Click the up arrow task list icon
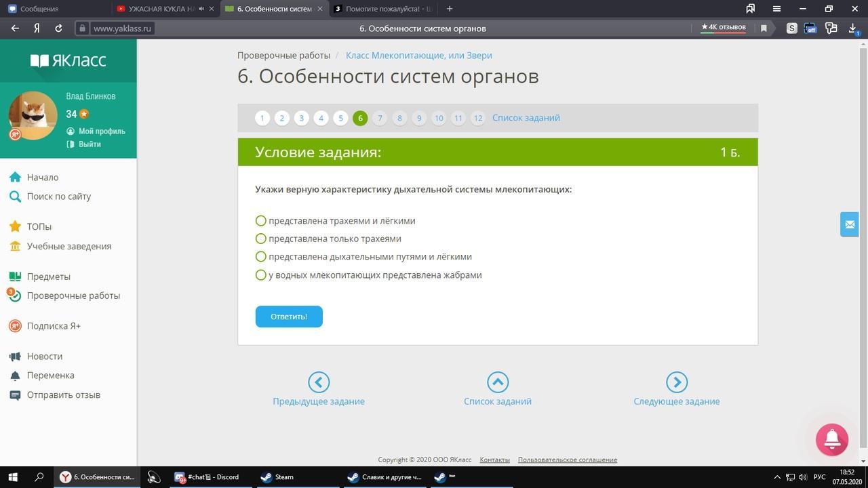Image resolution: width=868 pixels, height=488 pixels. 498,382
